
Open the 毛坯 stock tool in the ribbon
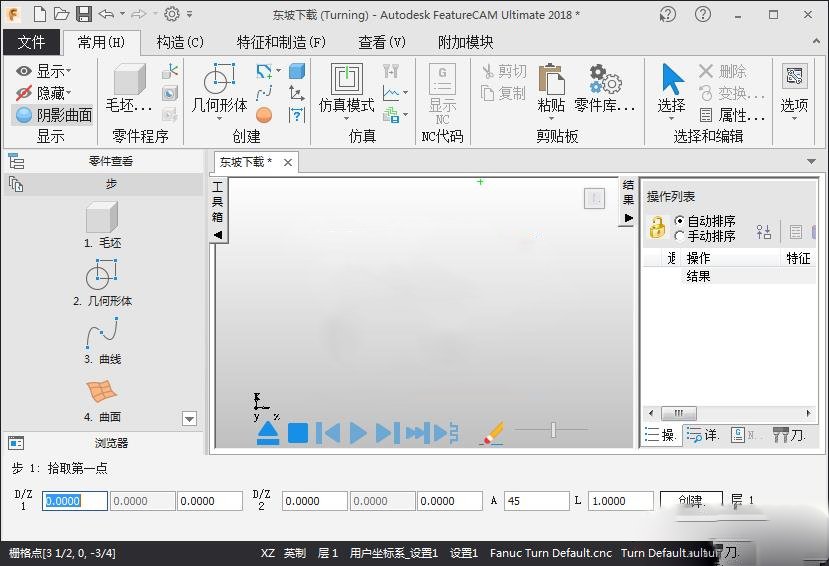tap(130, 89)
